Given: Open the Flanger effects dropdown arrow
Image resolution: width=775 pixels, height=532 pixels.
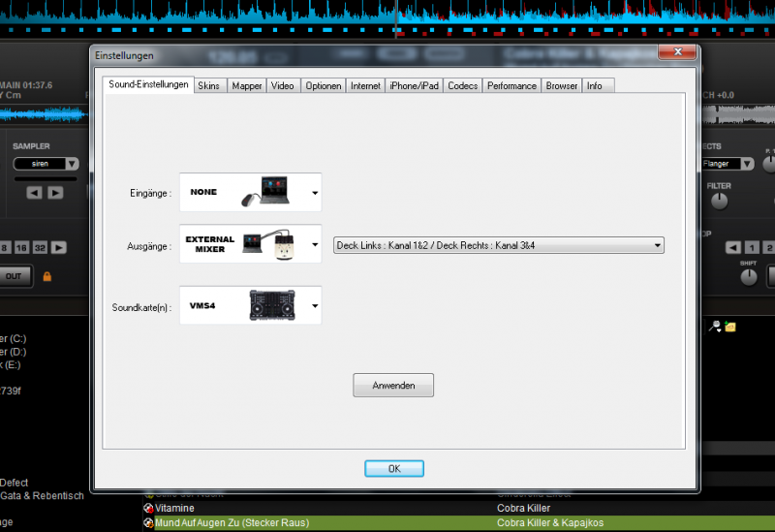Looking at the screenshot, I should click(747, 164).
